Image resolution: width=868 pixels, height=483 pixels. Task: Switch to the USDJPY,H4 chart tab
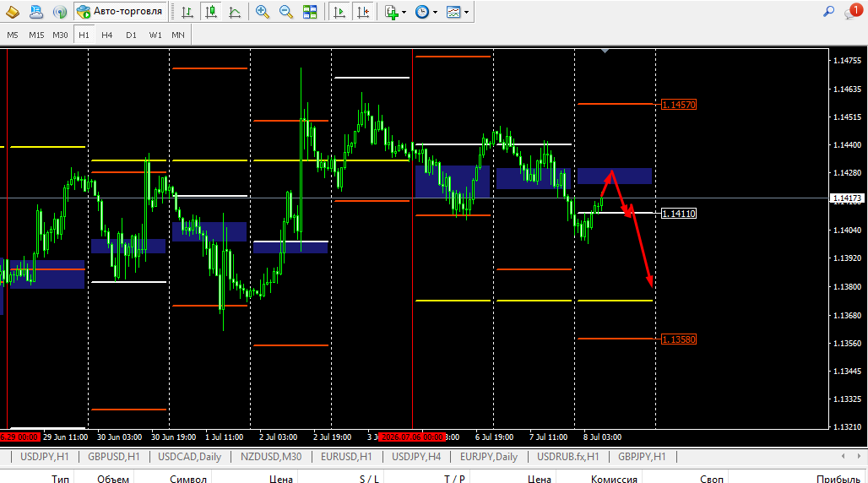tap(416, 457)
